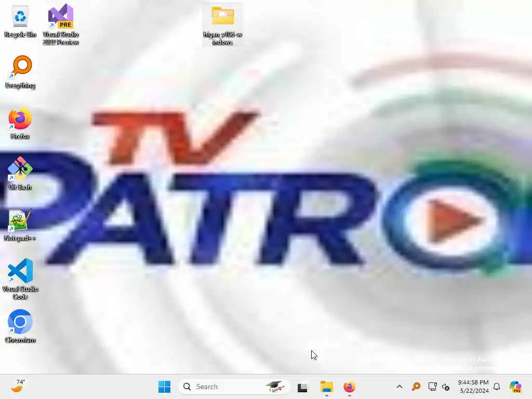Click the graduation cap search highlight icon
This screenshot has width=532, height=399.
tap(275, 387)
